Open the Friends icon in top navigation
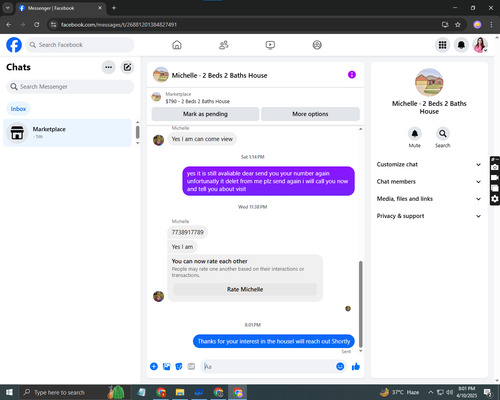 [x=224, y=45]
